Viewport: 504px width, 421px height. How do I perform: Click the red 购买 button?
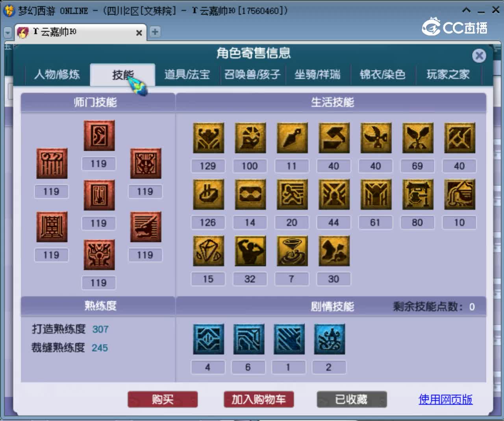tap(163, 399)
